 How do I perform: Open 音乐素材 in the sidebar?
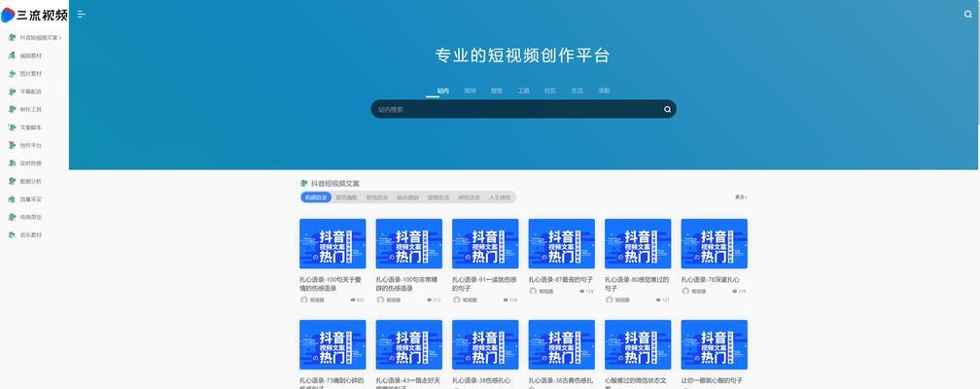point(31,235)
